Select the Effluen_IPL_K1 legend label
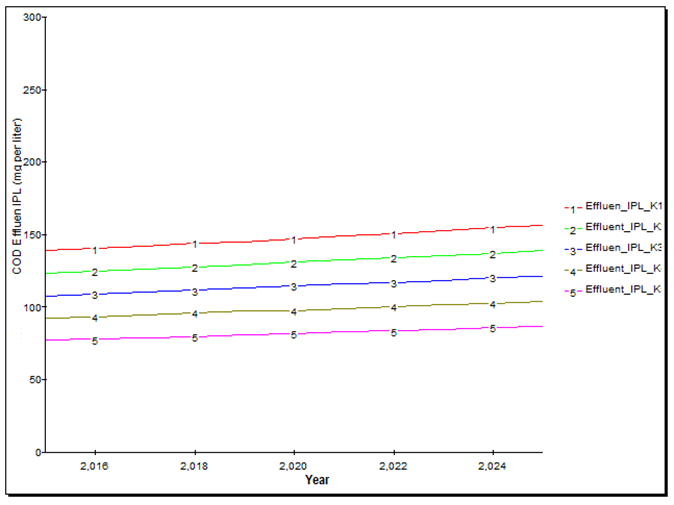This screenshot has height=505, width=674. [624, 206]
